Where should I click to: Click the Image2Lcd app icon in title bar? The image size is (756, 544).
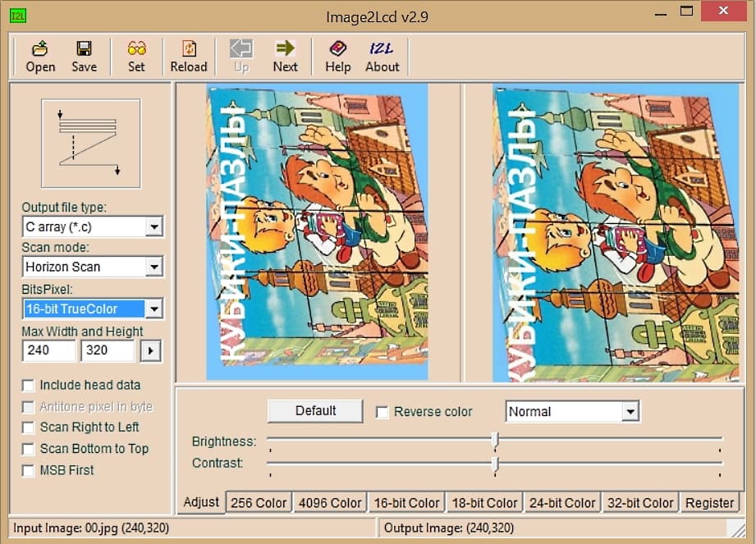[18, 16]
